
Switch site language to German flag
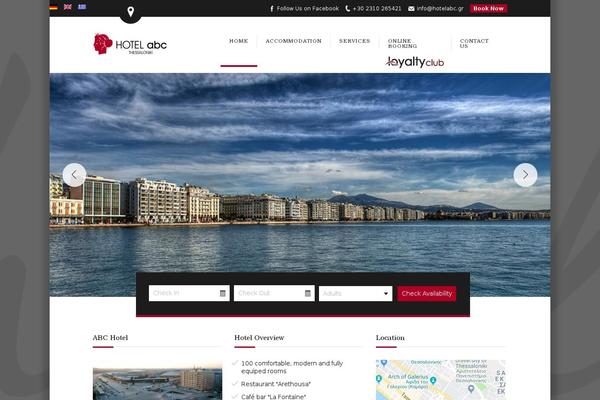54,7
